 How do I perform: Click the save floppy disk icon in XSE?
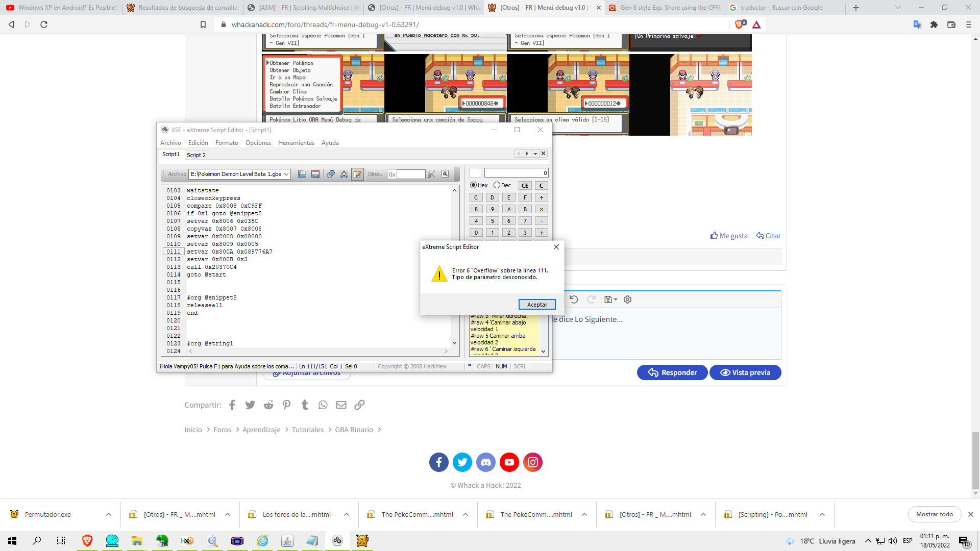click(x=315, y=174)
